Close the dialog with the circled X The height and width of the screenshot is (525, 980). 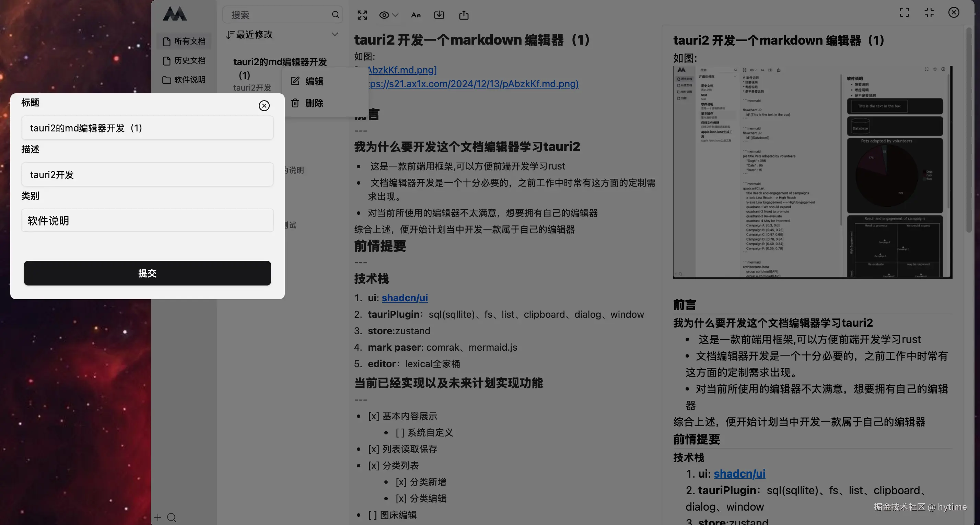coord(264,105)
